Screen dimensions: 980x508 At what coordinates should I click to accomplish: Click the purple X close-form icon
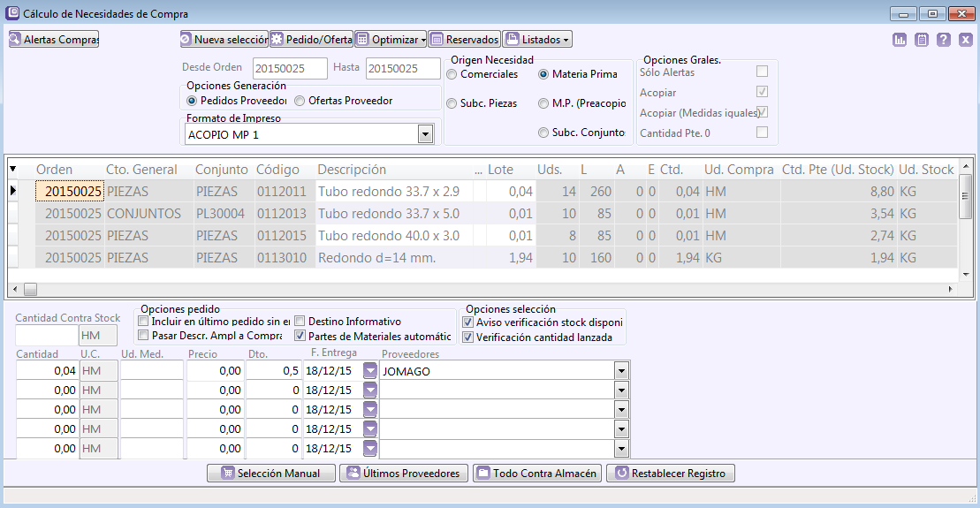(965, 40)
